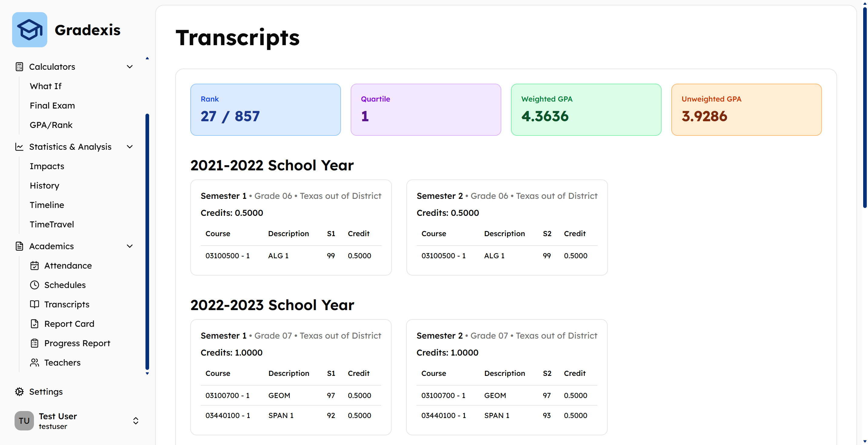Collapse the Statistics & Analysis chevron
Image resolution: width=868 pixels, height=445 pixels.
tap(130, 147)
